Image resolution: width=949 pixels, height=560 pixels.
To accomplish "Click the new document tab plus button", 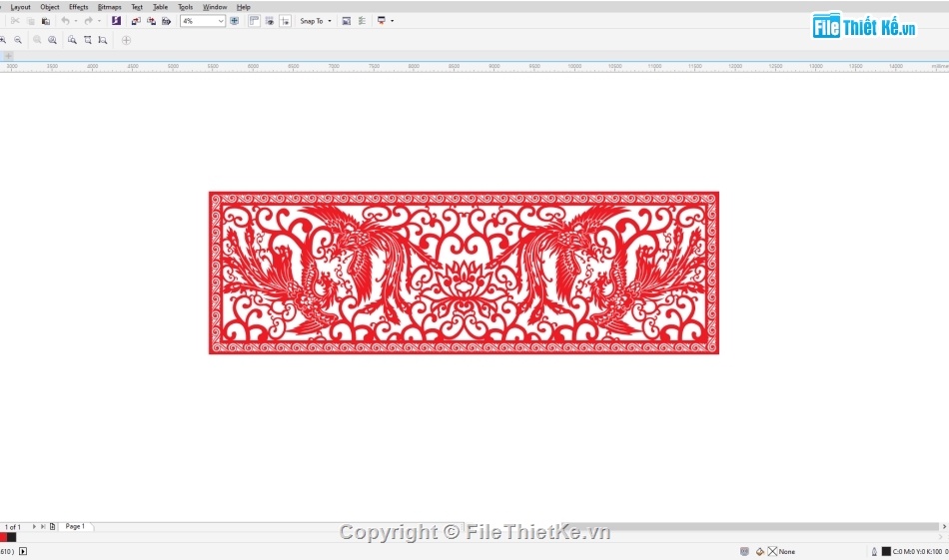I will (x=8, y=56).
